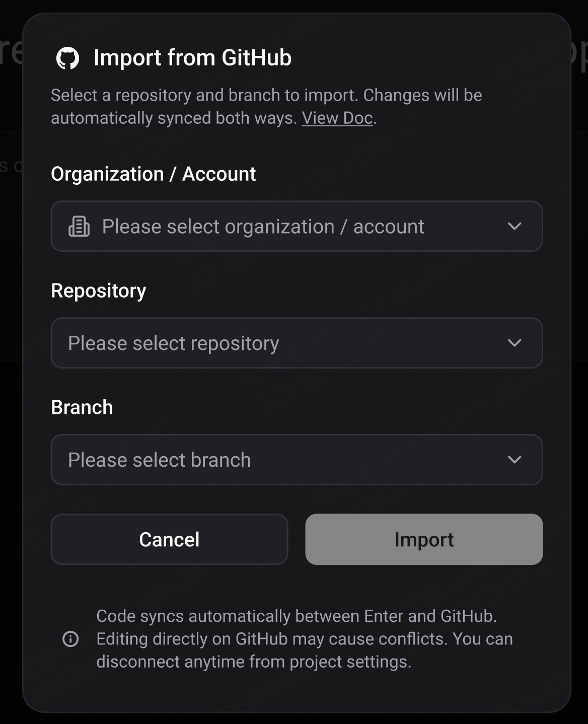The height and width of the screenshot is (724, 588).
Task: Expand the organization / account chevron arrow
Action: (514, 227)
